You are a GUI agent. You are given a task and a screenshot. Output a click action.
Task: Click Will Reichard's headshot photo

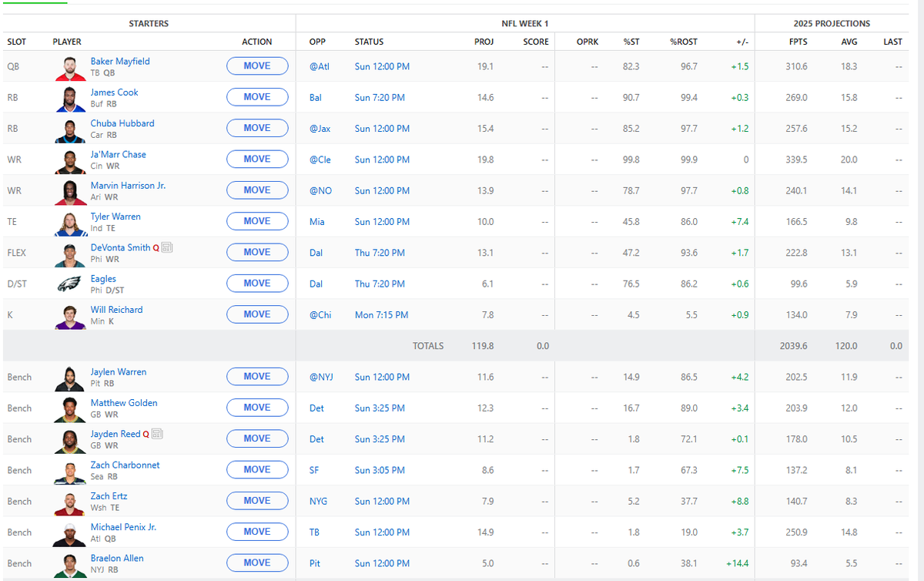[70, 315]
